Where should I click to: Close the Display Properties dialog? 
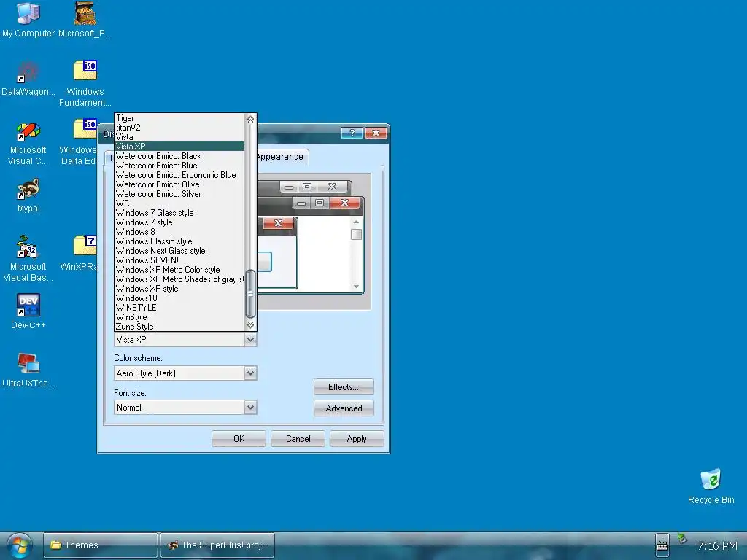click(376, 133)
